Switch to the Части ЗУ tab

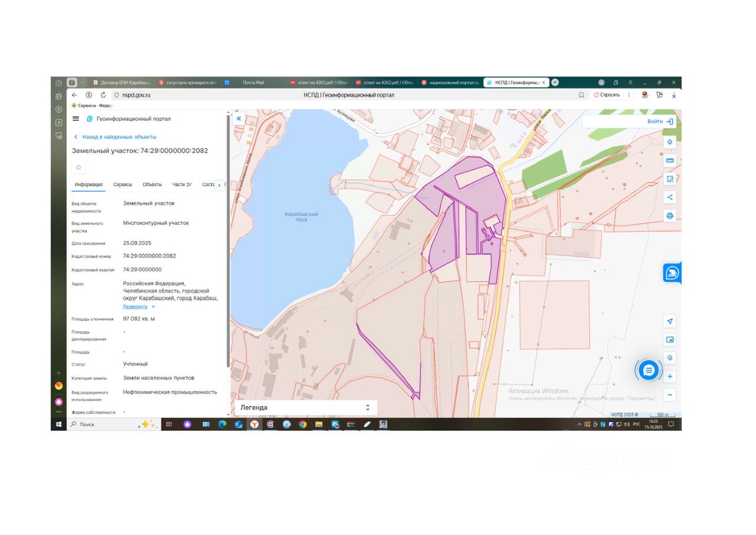point(182,184)
